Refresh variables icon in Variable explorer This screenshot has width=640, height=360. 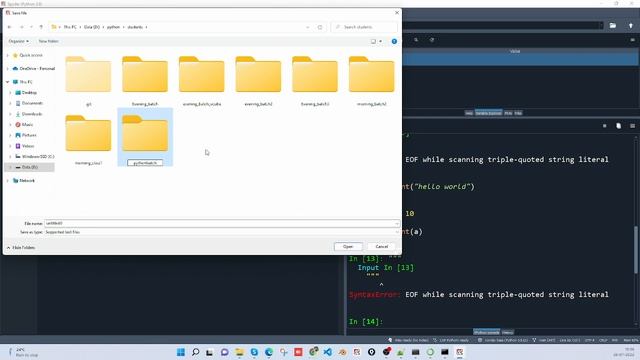point(432,40)
